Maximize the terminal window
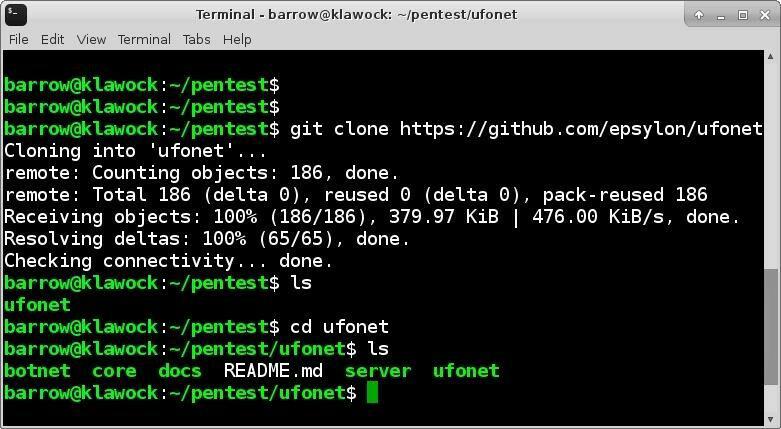This screenshot has width=781, height=429. click(743, 15)
